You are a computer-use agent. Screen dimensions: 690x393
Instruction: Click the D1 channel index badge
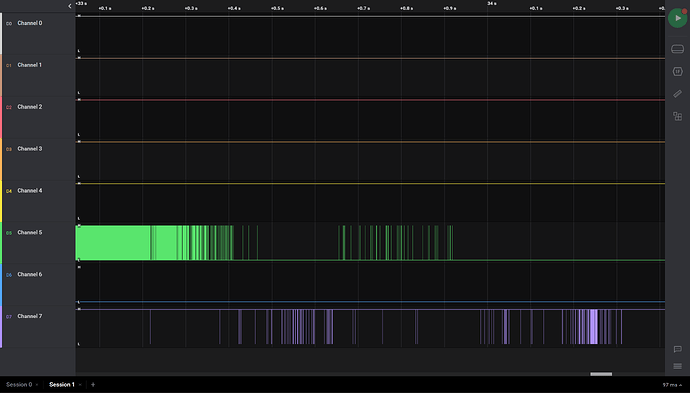click(9, 66)
